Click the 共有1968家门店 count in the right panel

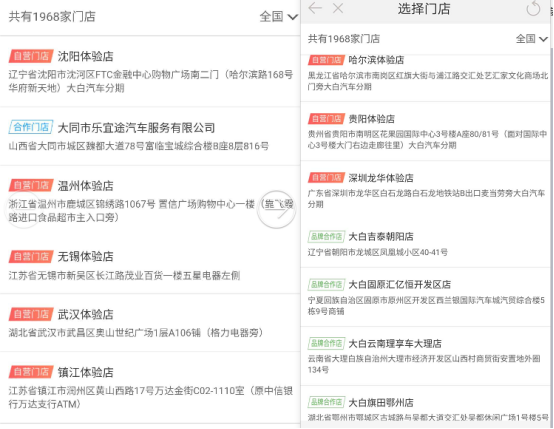click(344, 39)
